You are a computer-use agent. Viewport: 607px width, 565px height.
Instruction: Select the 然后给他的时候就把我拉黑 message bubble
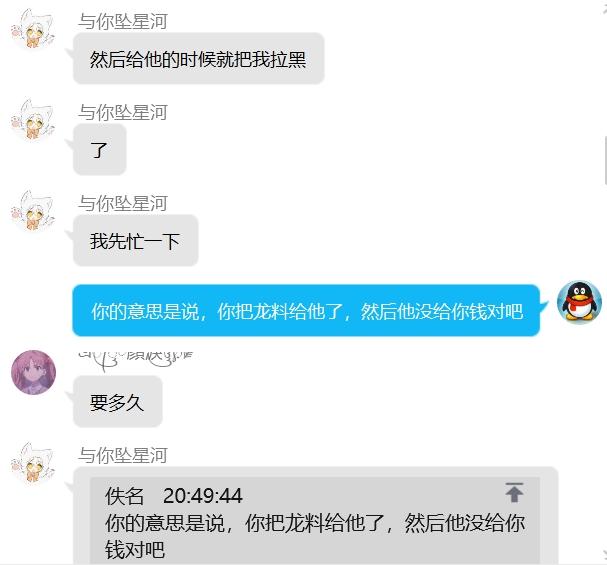point(199,58)
